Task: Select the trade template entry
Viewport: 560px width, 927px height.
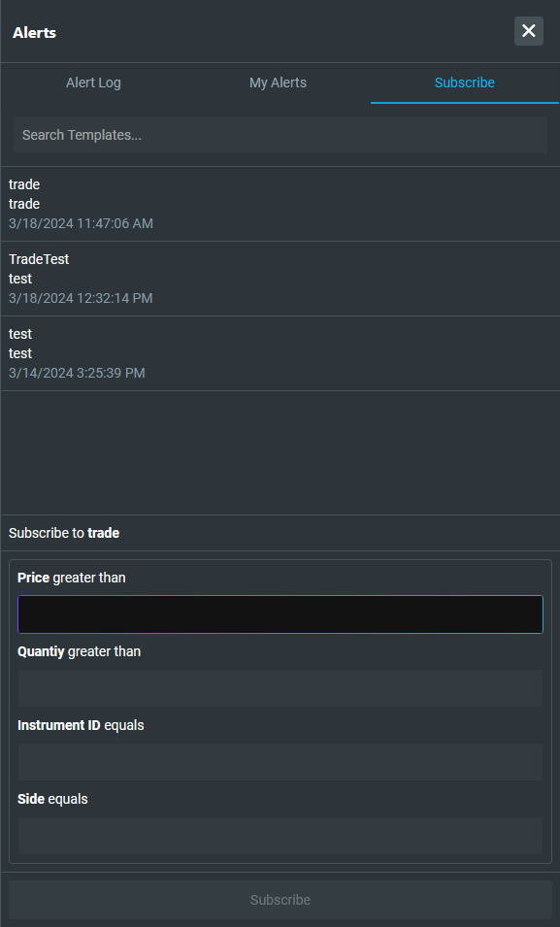Action: point(280,204)
